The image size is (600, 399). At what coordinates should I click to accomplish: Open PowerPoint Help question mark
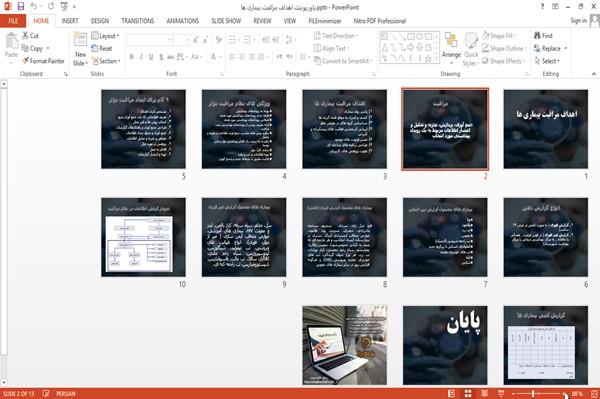click(542, 7)
